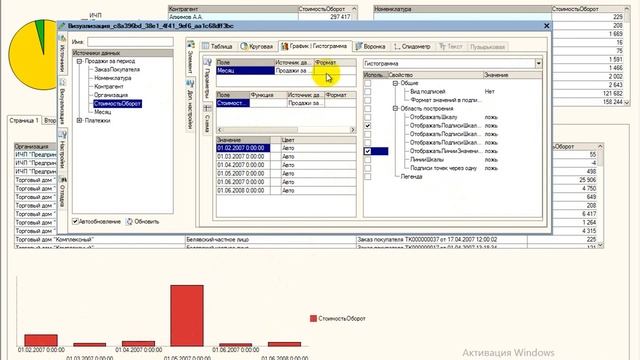Click the Элемент vertical tab icon

click(x=191, y=44)
